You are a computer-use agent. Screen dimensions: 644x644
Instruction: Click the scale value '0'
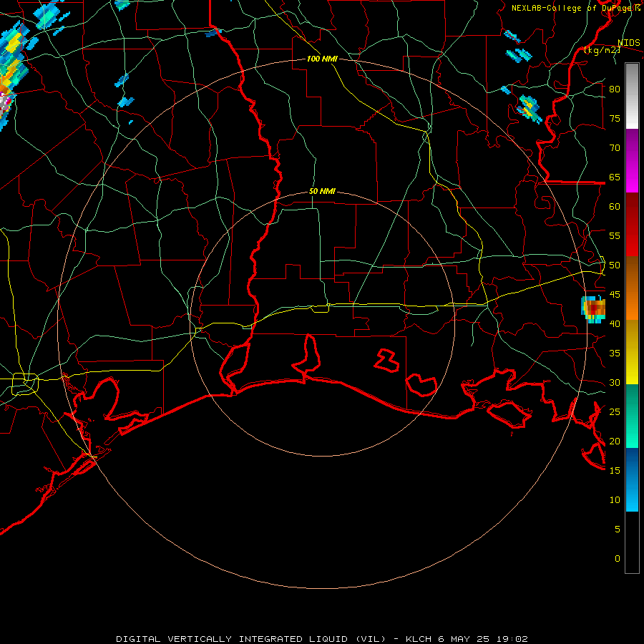(x=618, y=559)
